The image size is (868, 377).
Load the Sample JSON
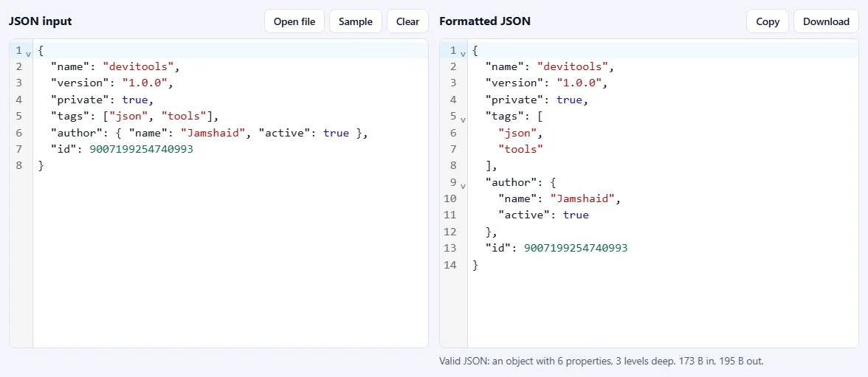(356, 21)
